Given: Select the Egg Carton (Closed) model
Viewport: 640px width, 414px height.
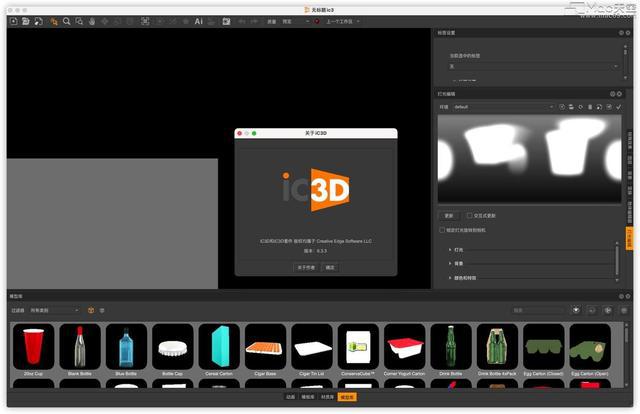Looking at the screenshot, I should [544, 347].
